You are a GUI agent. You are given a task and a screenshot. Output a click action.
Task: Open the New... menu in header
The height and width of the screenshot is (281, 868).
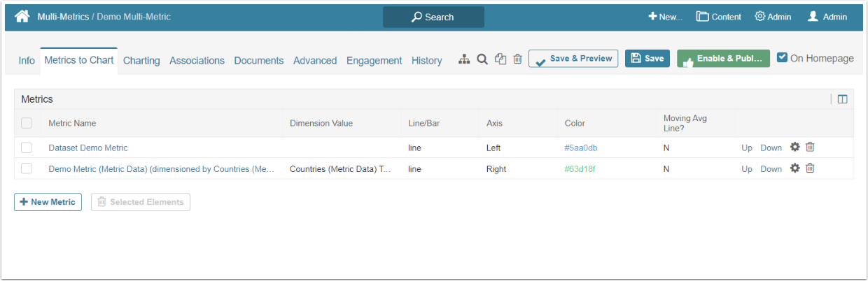665,17
